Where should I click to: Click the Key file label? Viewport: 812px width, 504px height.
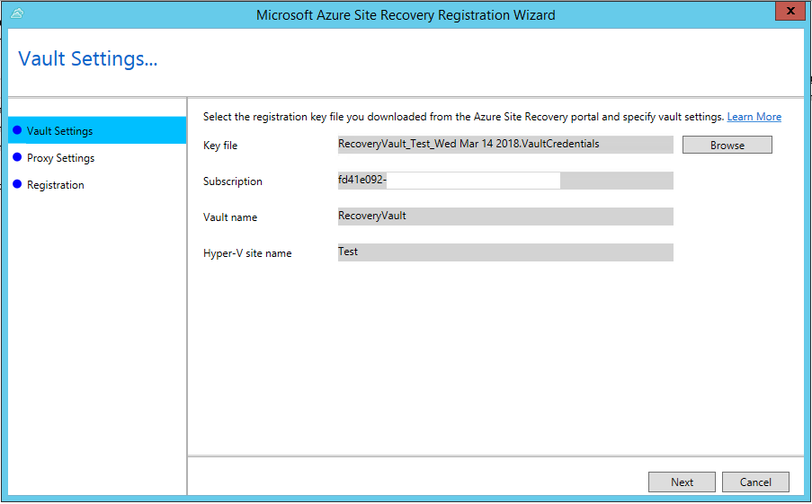[220, 146]
